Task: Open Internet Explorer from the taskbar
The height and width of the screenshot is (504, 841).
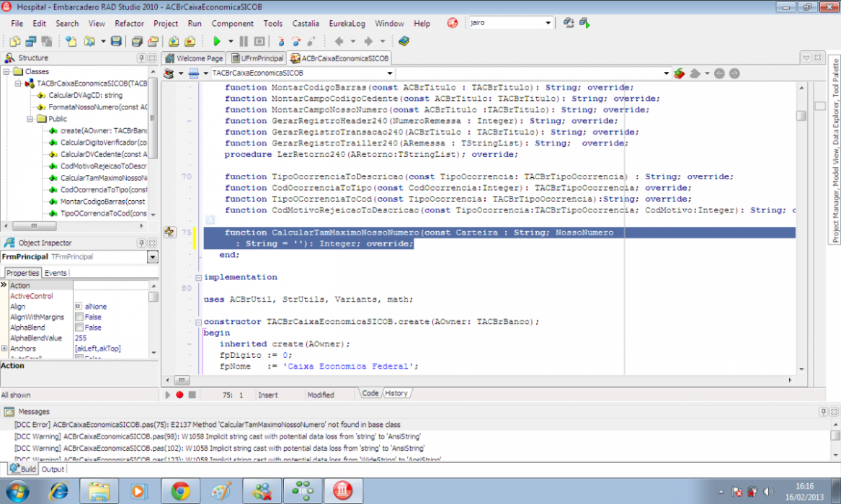Action: click(59, 490)
